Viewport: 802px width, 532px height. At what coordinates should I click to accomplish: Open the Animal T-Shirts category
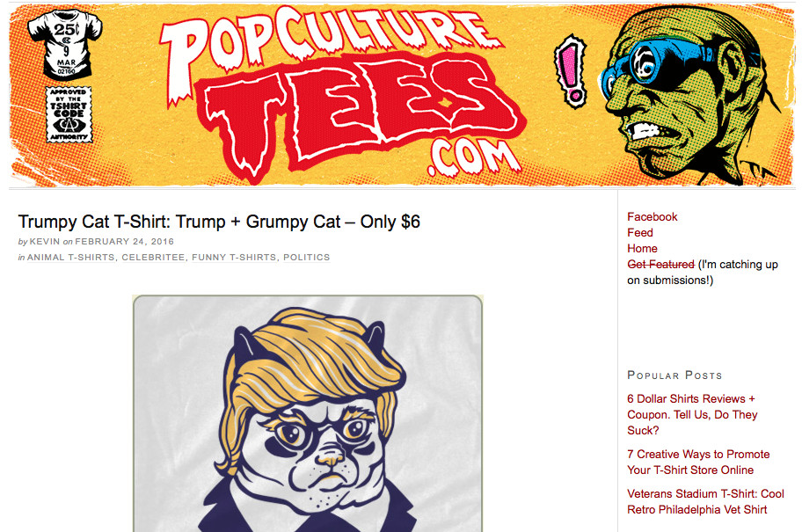coord(71,258)
